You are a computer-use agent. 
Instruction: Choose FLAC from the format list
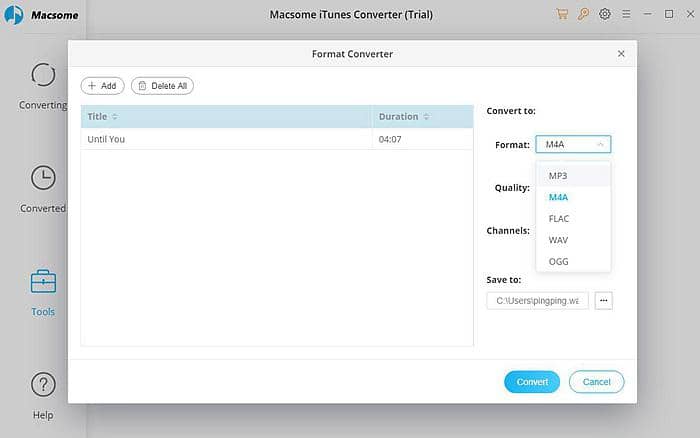[x=573, y=218]
